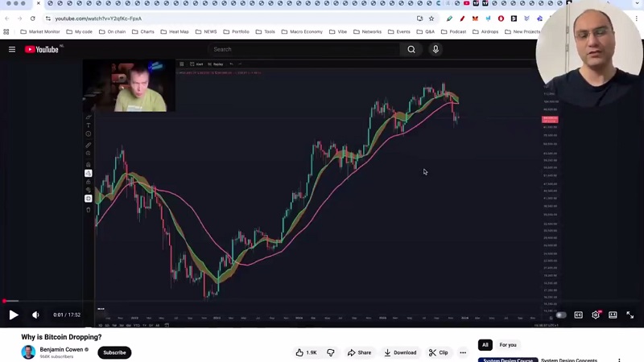Switch to theater mode

point(613,315)
